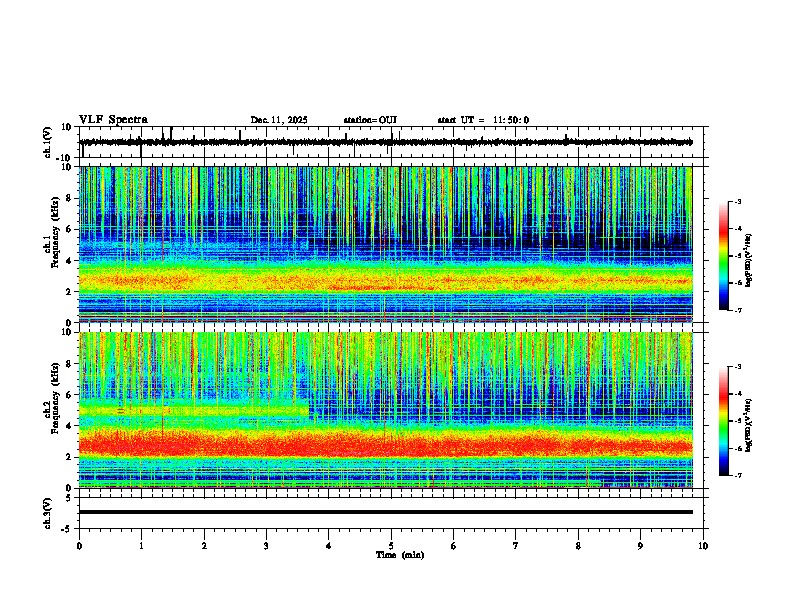This screenshot has width=792, height=612.
Task: Select the date text "Dec. 11, 2025"
Action: click(279, 120)
